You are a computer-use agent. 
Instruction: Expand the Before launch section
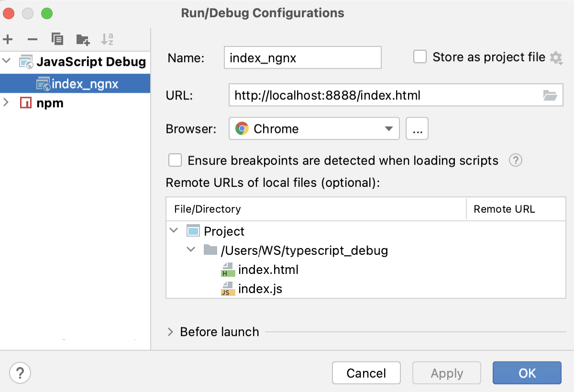(x=170, y=332)
